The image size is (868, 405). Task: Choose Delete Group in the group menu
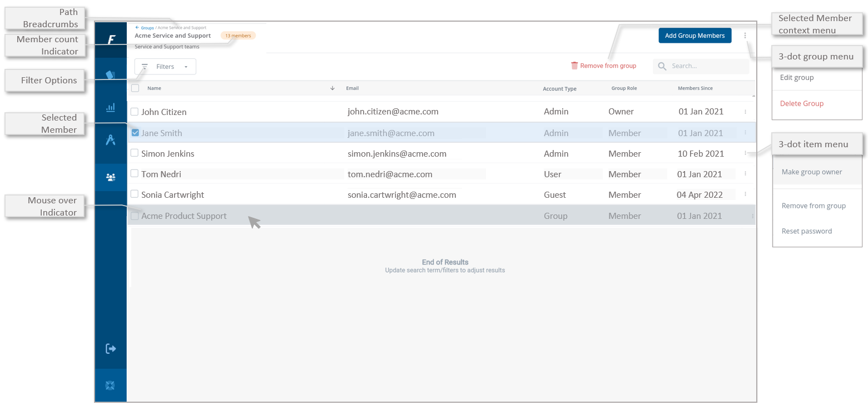pyautogui.click(x=801, y=104)
